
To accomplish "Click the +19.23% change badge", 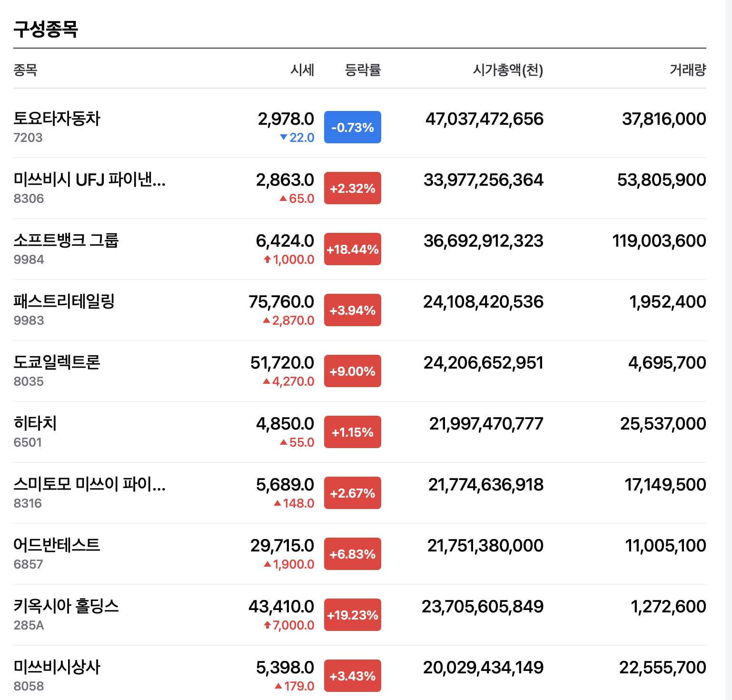I will (x=353, y=615).
